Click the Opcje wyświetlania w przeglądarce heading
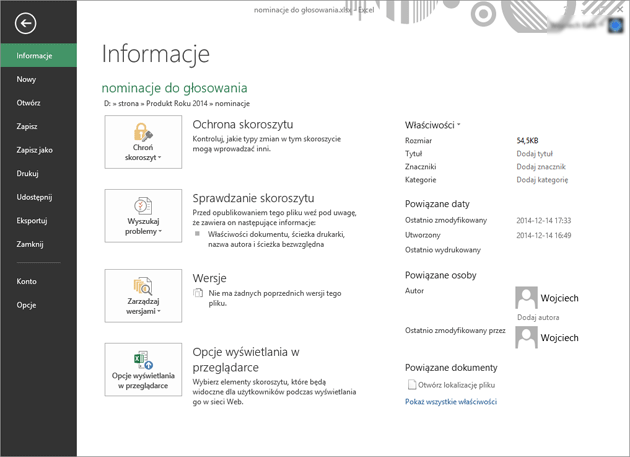630x457 pixels. coord(246,360)
